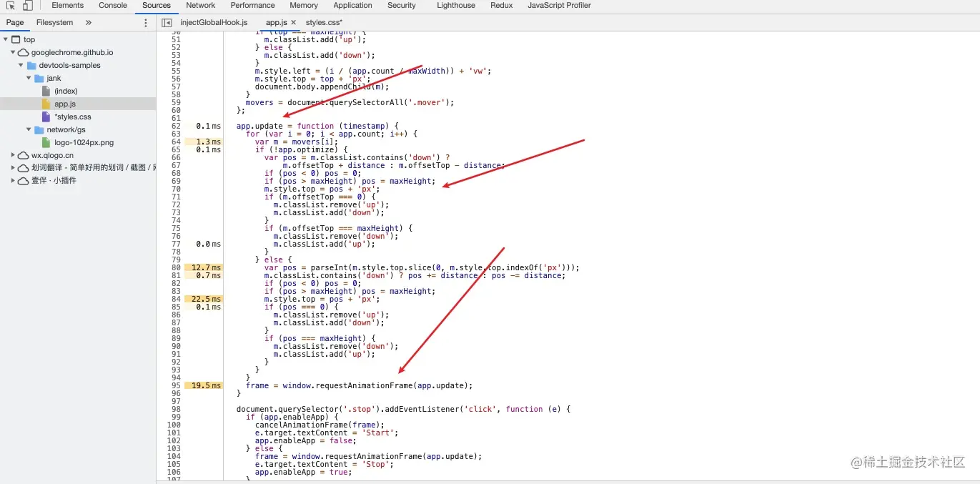Viewport: 980px width, 484px height.
Task: Collapse the devtools-samples folder arrow
Action: pos(21,65)
